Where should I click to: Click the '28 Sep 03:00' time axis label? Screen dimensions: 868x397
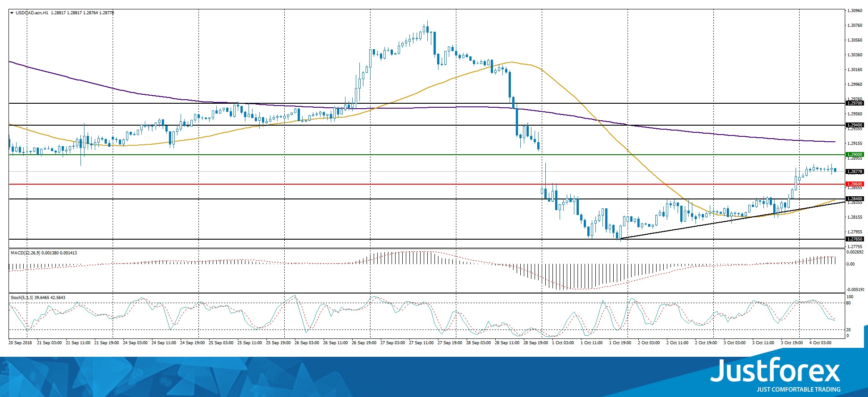point(478,343)
